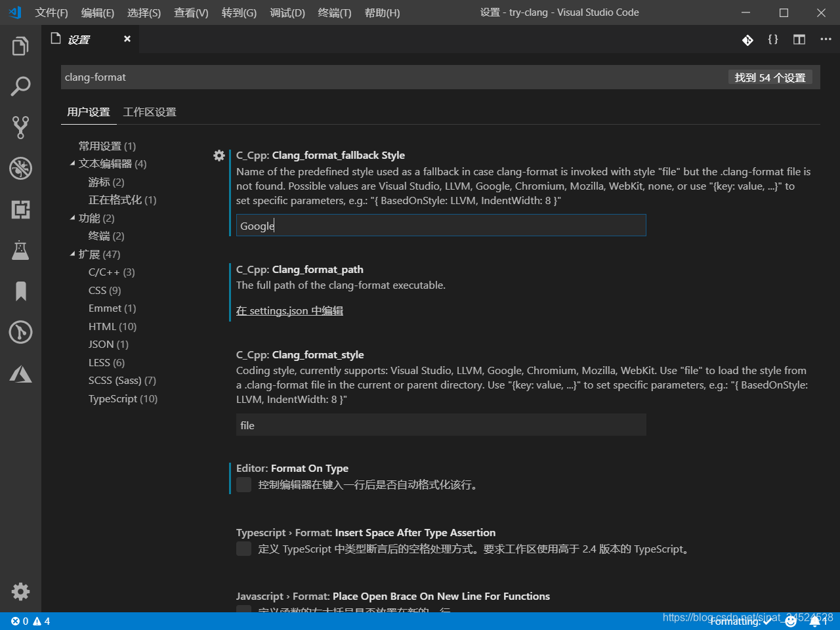Select Emmet (1) in settings tree
Viewport: 840px width, 630px height.
point(112,308)
